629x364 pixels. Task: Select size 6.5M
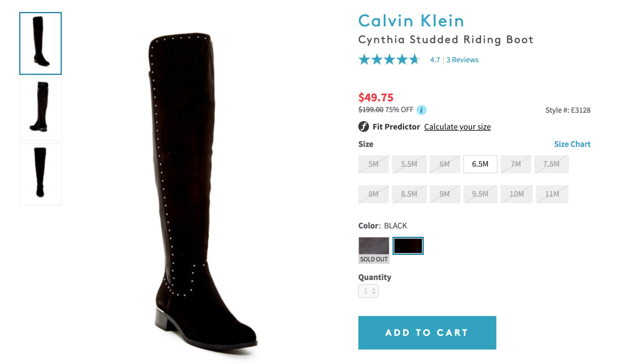tap(480, 164)
